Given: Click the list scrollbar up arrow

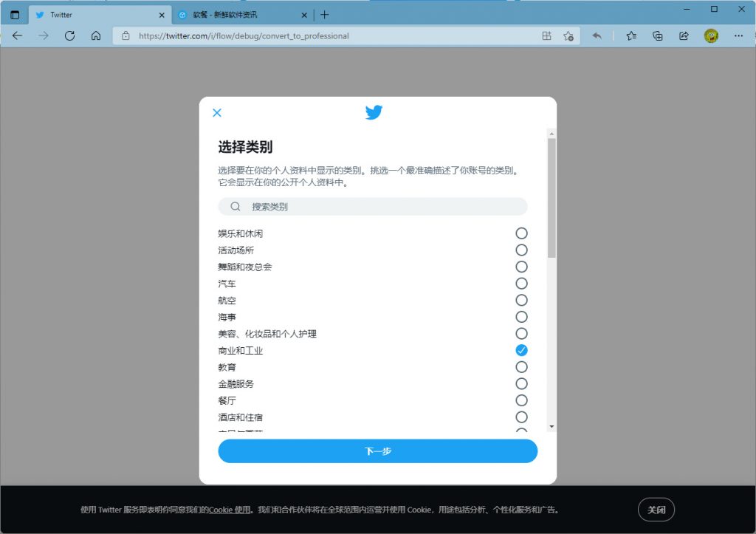Looking at the screenshot, I should point(551,134).
